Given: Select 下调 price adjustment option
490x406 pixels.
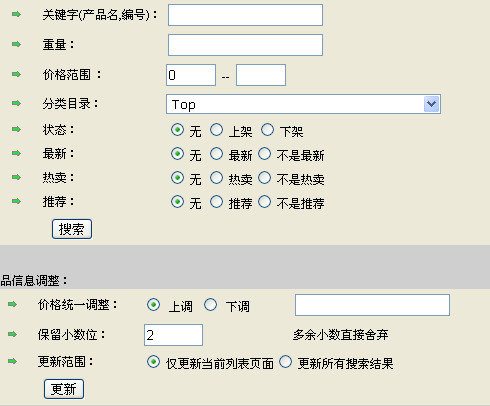Looking at the screenshot, I should coord(210,305).
